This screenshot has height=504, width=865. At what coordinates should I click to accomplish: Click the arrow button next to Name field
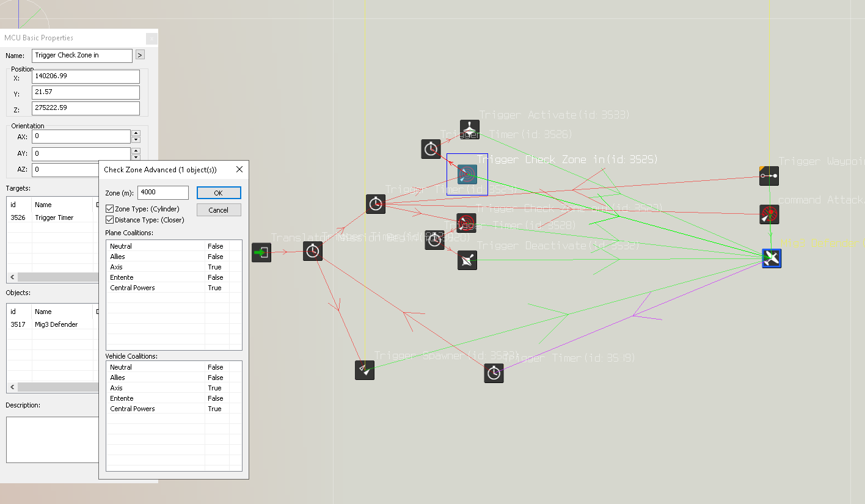140,55
